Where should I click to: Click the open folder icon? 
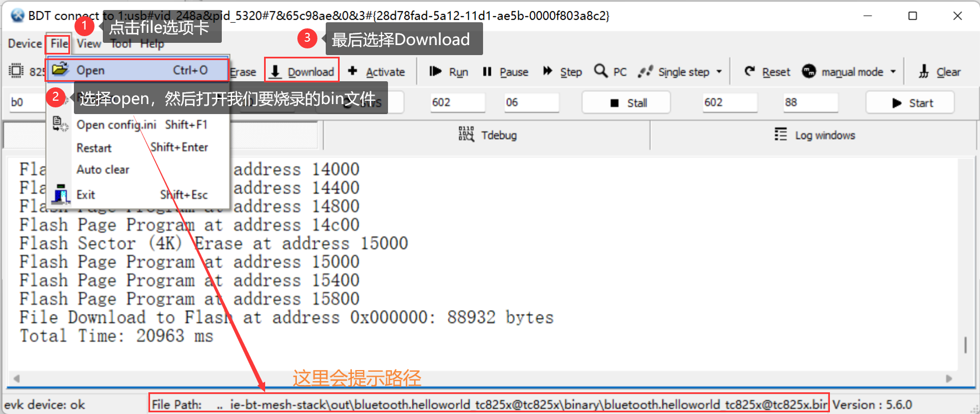[60, 70]
